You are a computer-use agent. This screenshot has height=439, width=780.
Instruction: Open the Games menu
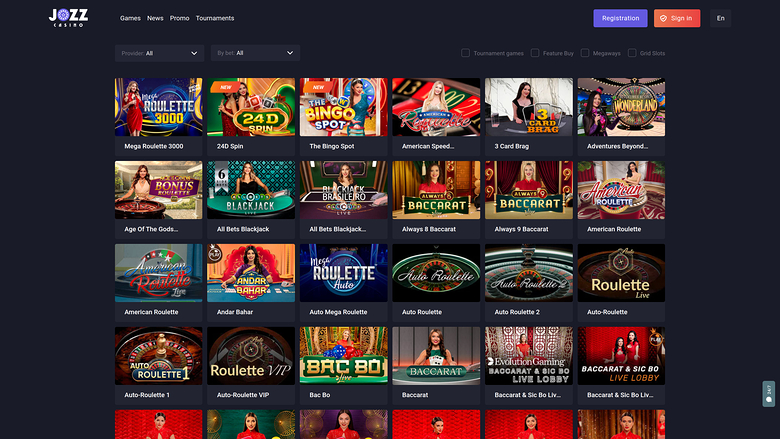click(x=130, y=18)
